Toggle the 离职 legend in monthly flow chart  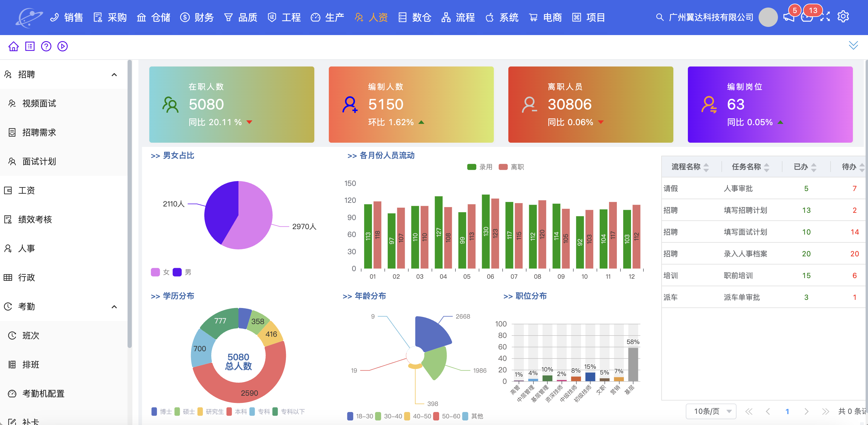point(511,167)
